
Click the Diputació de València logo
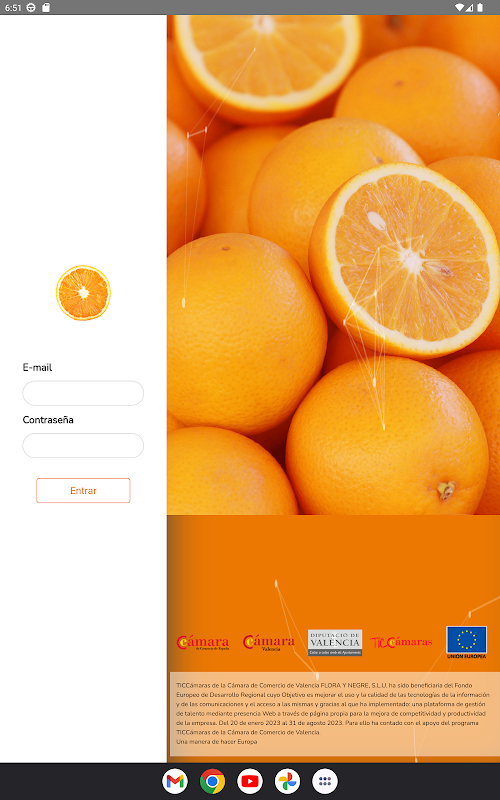335,642
